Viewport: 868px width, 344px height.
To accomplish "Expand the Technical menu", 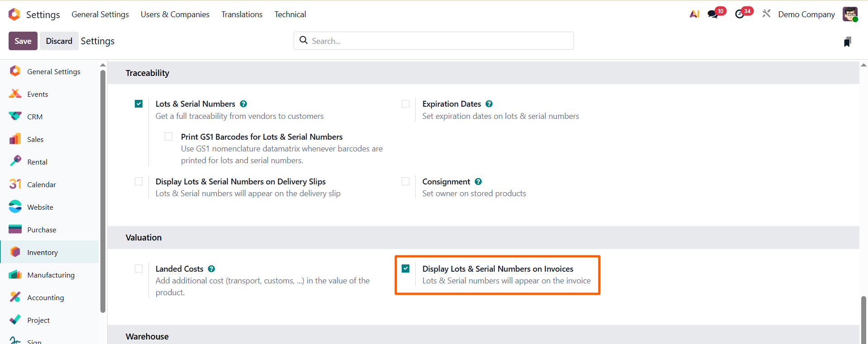I will 290,14.
